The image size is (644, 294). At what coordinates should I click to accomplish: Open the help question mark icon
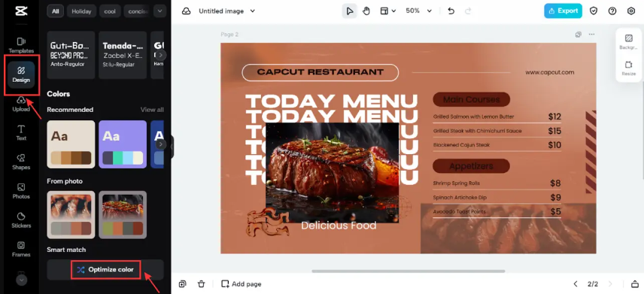612,11
